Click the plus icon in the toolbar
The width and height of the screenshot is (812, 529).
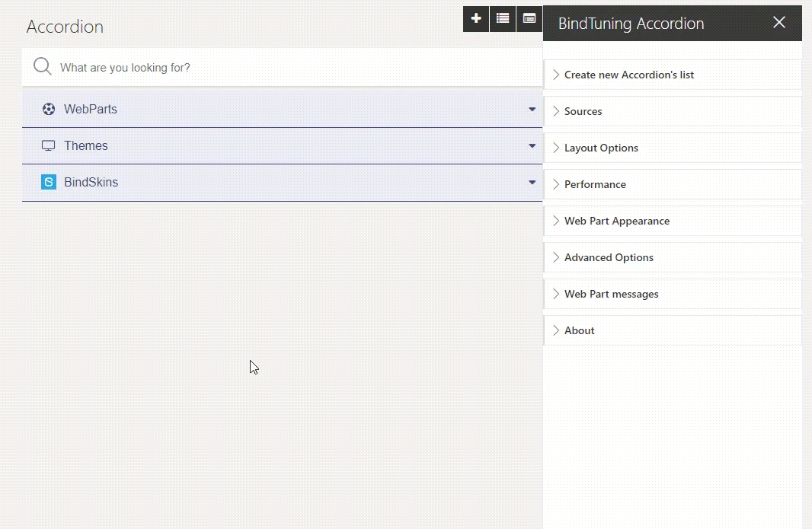pyautogui.click(x=475, y=18)
